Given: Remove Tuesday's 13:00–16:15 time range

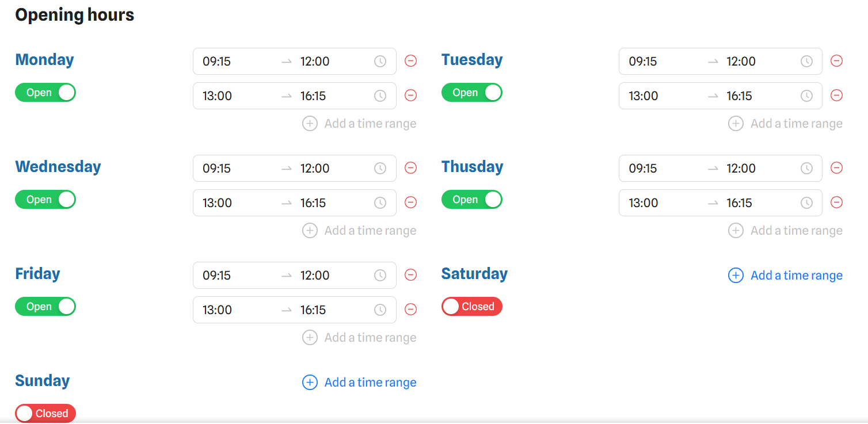Looking at the screenshot, I should [836, 95].
